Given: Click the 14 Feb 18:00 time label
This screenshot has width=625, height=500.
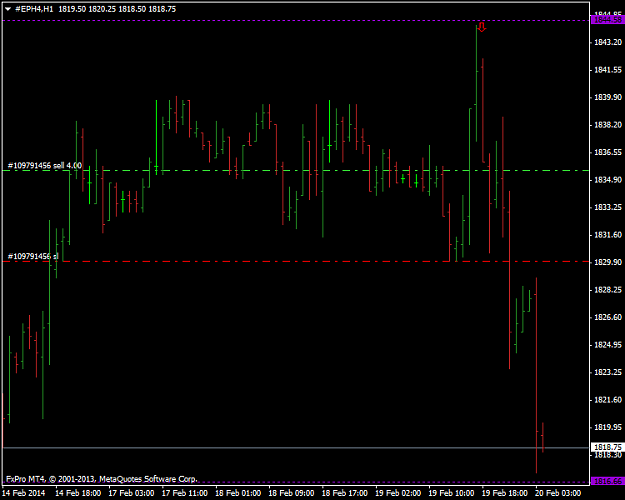Looking at the screenshot, I should [78, 493].
